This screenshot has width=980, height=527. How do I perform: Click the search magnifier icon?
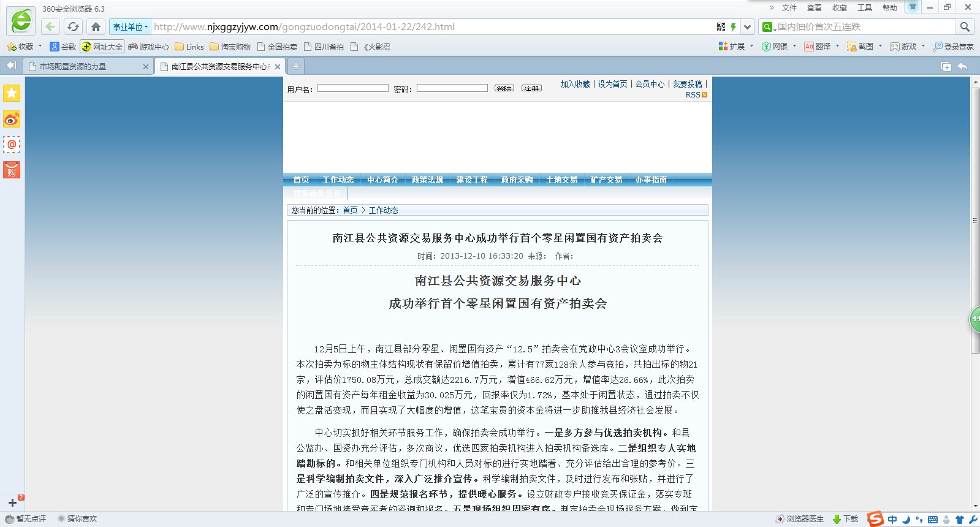coord(965,27)
